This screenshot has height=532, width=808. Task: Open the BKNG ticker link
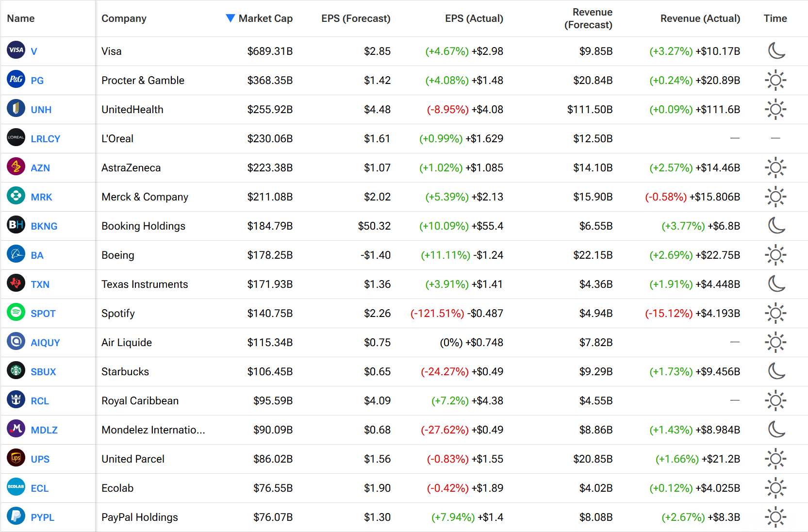pyautogui.click(x=44, y=226)
